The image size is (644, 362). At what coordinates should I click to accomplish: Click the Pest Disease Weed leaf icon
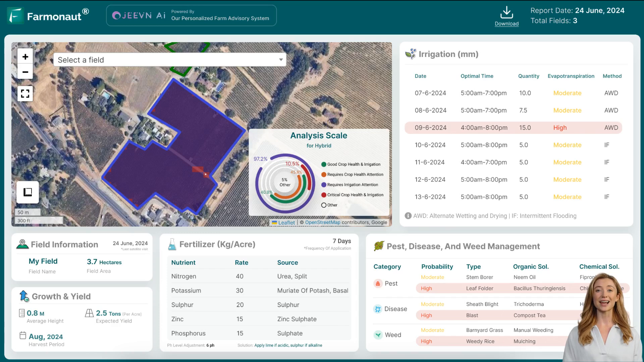click(379, 247)
